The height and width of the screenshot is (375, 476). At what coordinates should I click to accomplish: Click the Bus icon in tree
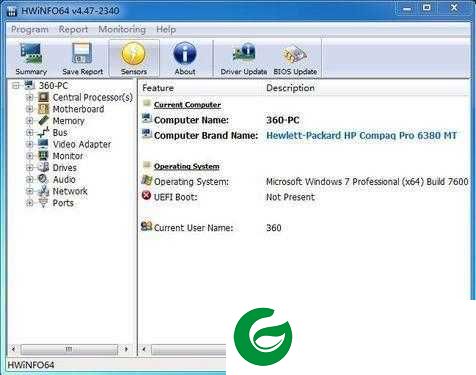[x=43, y=132]
